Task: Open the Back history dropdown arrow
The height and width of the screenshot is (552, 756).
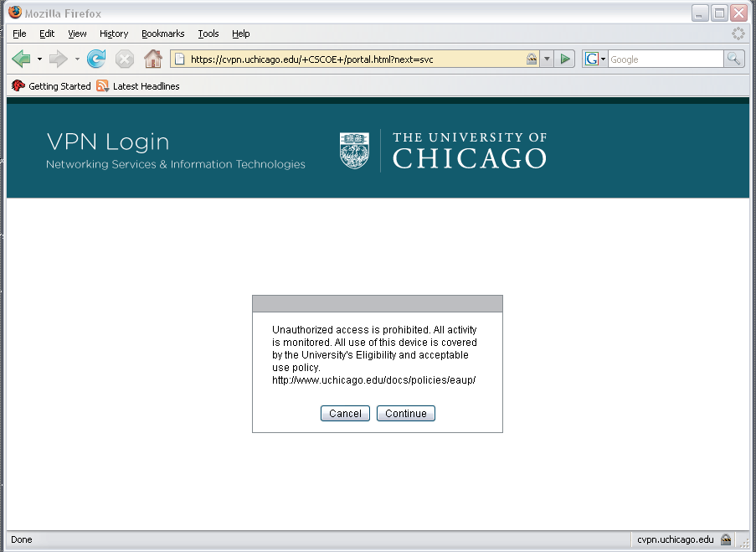Action: 39,59
